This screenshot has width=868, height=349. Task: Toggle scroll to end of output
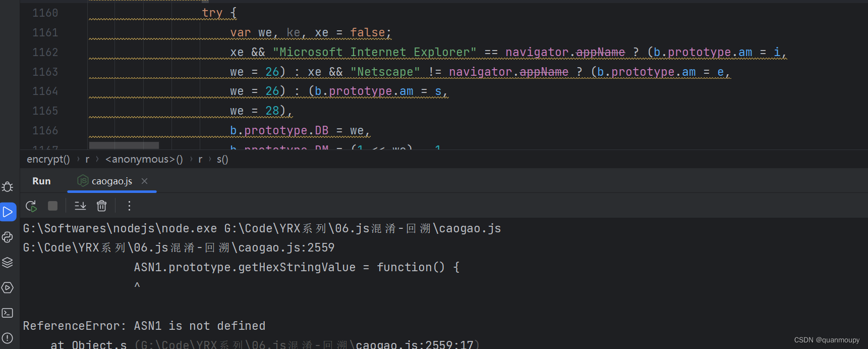pyautogui.click(x=80, y=206)
